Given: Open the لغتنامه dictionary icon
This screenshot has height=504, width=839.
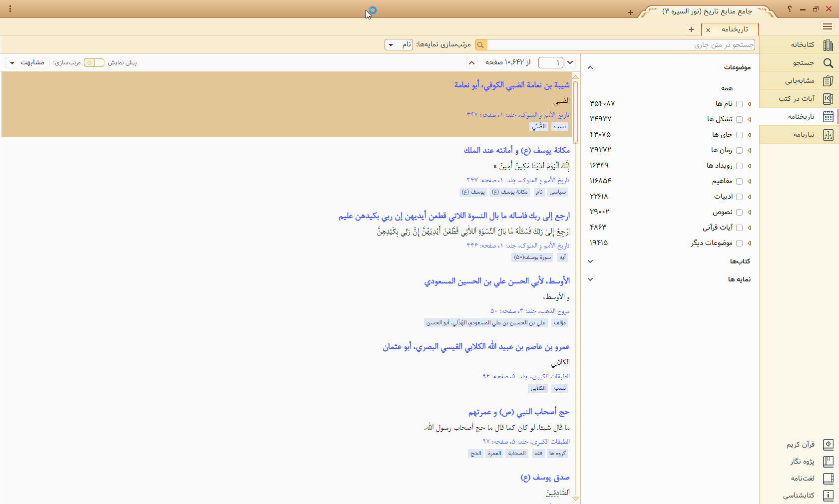Looking at the screenshot, I should pos(828,479).
